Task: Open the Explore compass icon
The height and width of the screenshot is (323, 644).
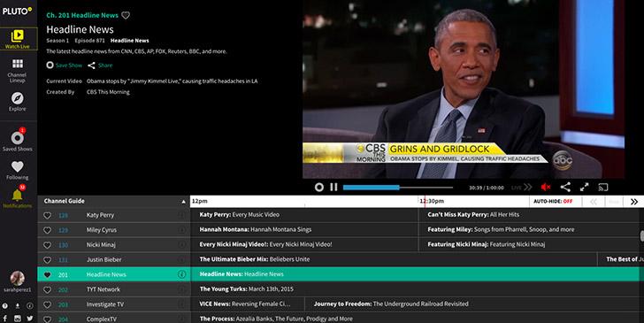Action: coord(18,98)
